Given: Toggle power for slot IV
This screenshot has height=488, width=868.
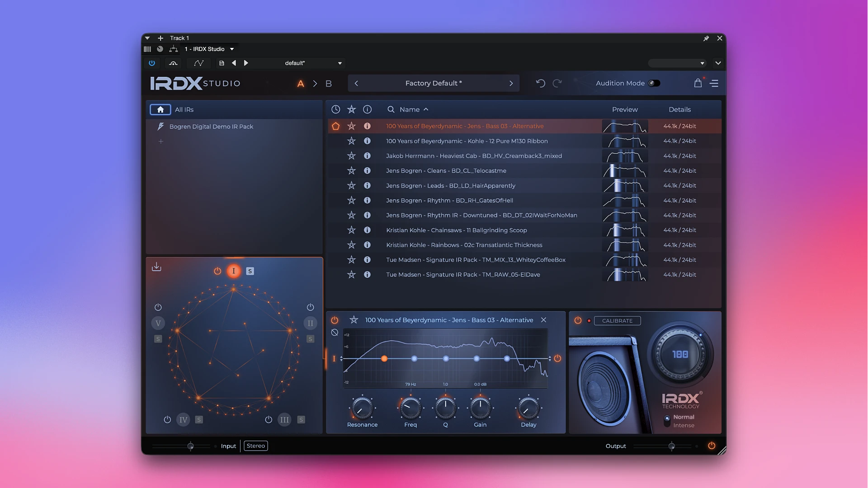Looking at the screenshot, I should [167, 420].
